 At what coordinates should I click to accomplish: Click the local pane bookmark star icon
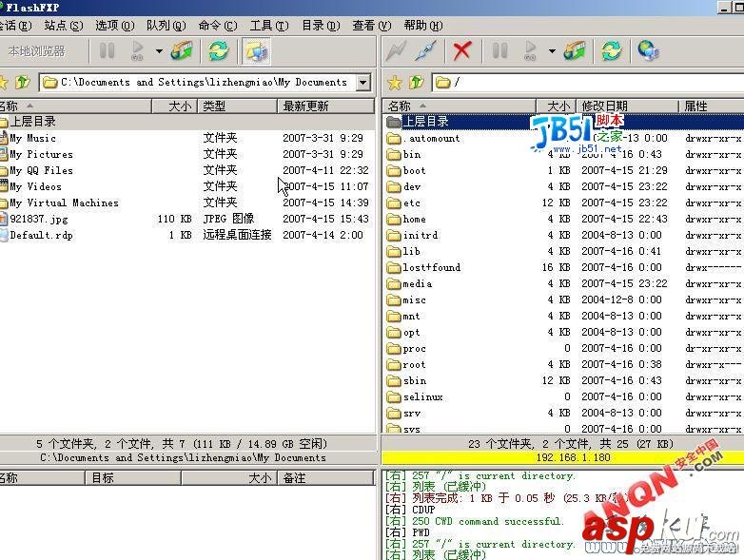coord(3,83)
